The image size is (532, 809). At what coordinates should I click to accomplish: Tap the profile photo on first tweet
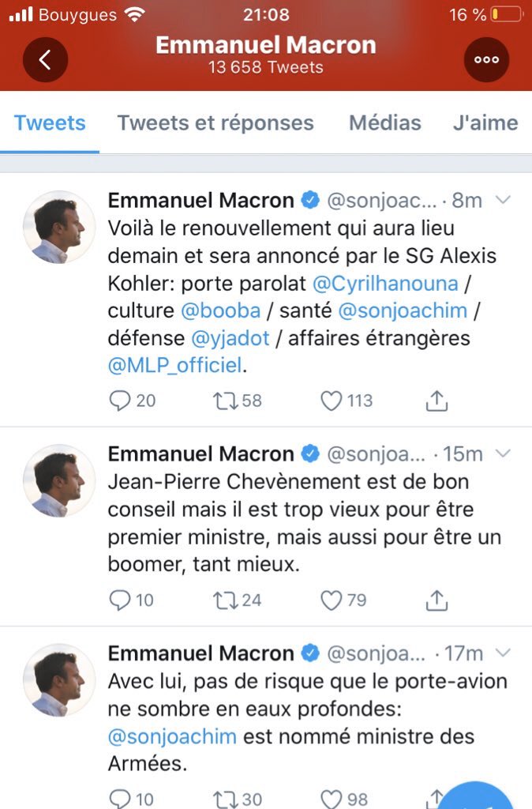(x=59, y=228)
